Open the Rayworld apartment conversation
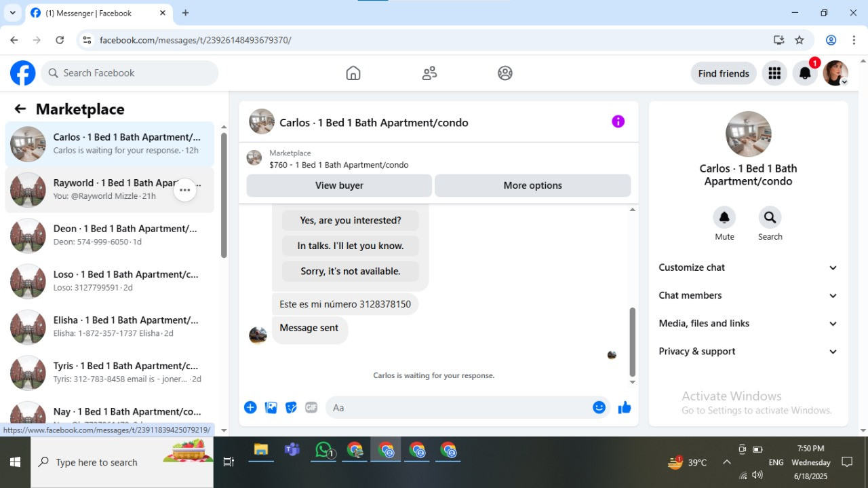868x488 pixels. [x=110, y=190]
